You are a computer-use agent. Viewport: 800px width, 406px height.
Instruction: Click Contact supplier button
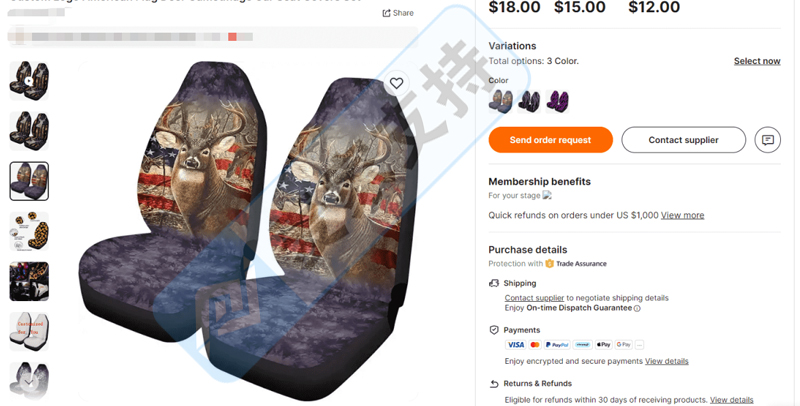click(683, 140)
